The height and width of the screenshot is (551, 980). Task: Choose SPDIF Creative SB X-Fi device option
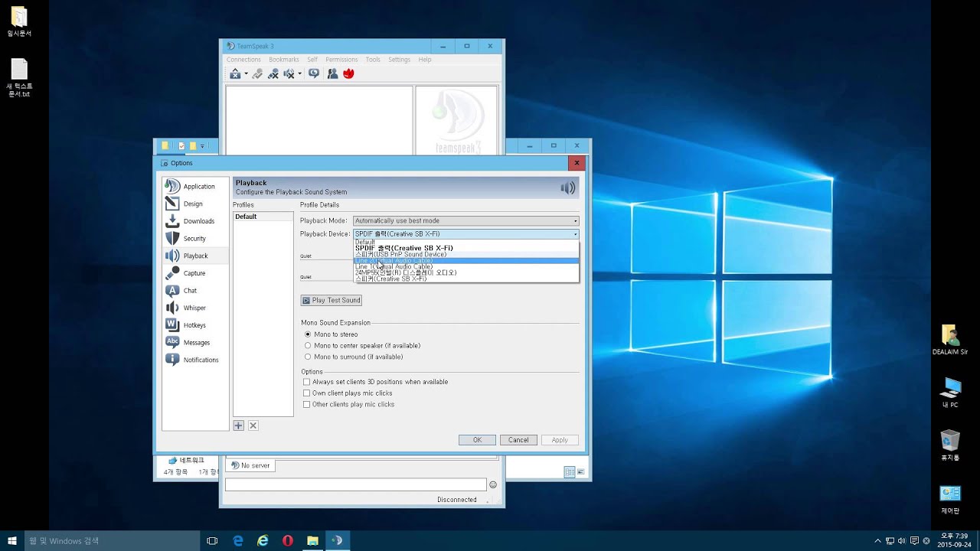465,248
